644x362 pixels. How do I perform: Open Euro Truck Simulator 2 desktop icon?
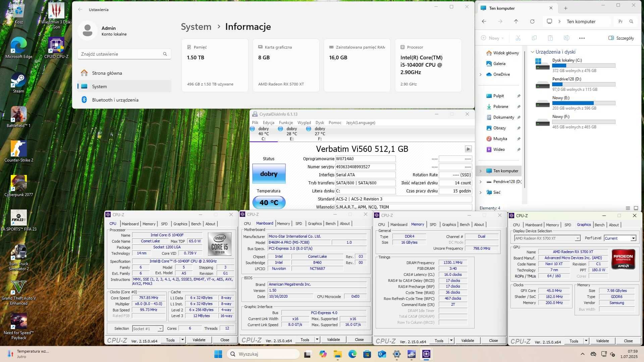pos(18,257)
